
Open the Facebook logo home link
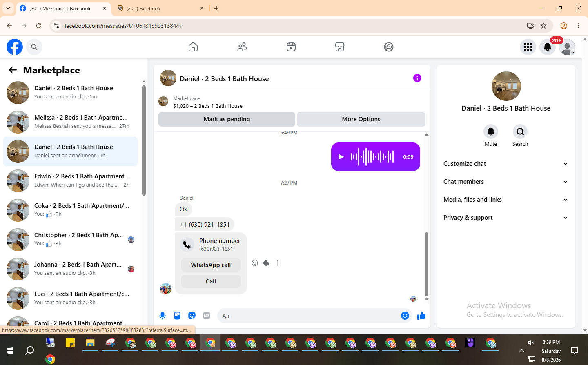pyautogui.click(x=15, y=47)
